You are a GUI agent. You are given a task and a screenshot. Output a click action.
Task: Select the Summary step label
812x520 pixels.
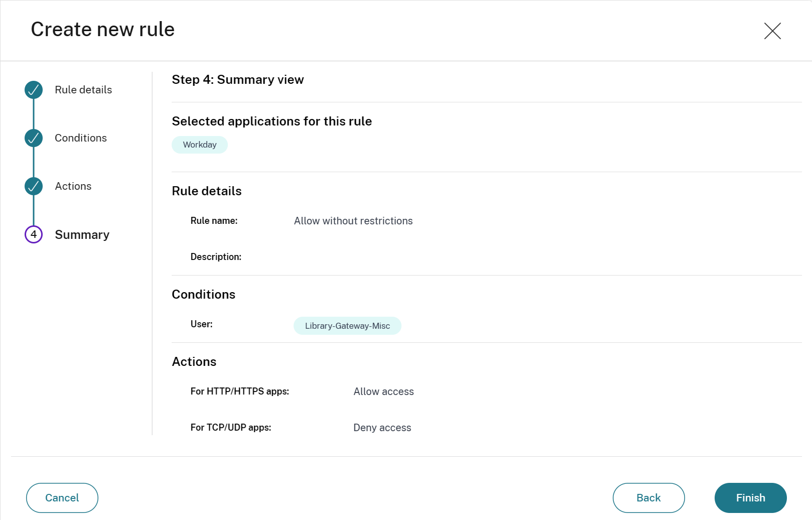click(82, 235)
